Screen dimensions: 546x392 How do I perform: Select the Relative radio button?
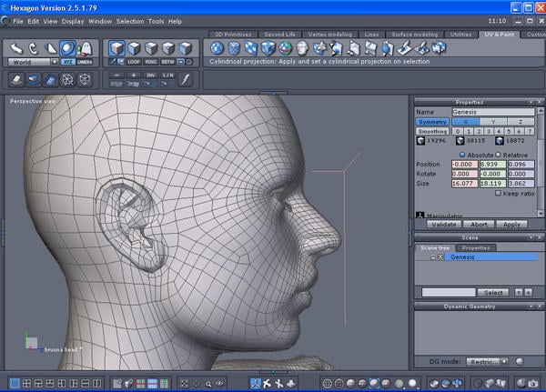[498, 155]
